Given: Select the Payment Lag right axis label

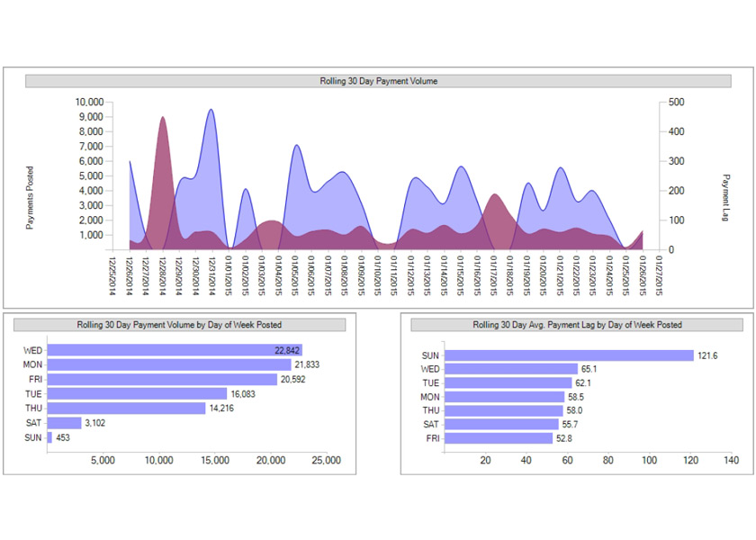Looking at the screenshot, I should (725, 197).
